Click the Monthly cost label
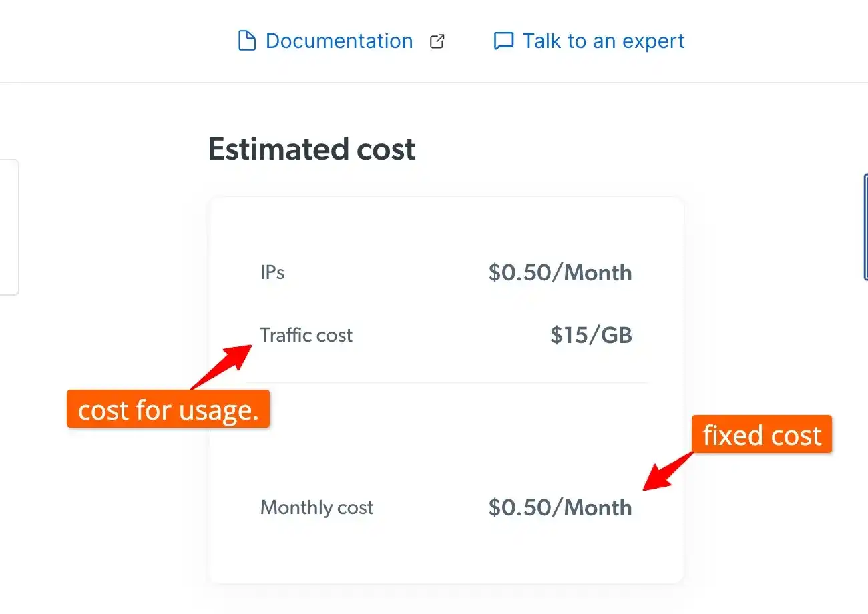Screen dimensions: 868x614 (x=317, y=507)
